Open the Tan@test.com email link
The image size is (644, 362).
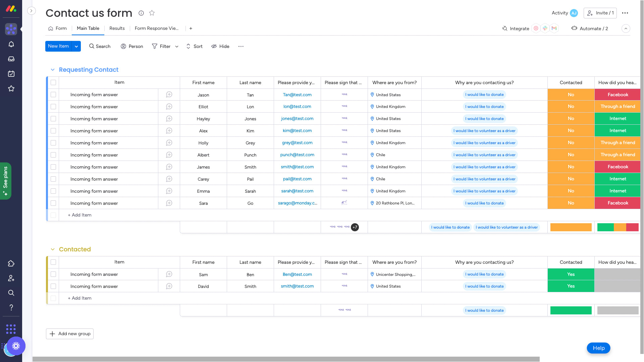pyautogui.click(x=297, y=95)
